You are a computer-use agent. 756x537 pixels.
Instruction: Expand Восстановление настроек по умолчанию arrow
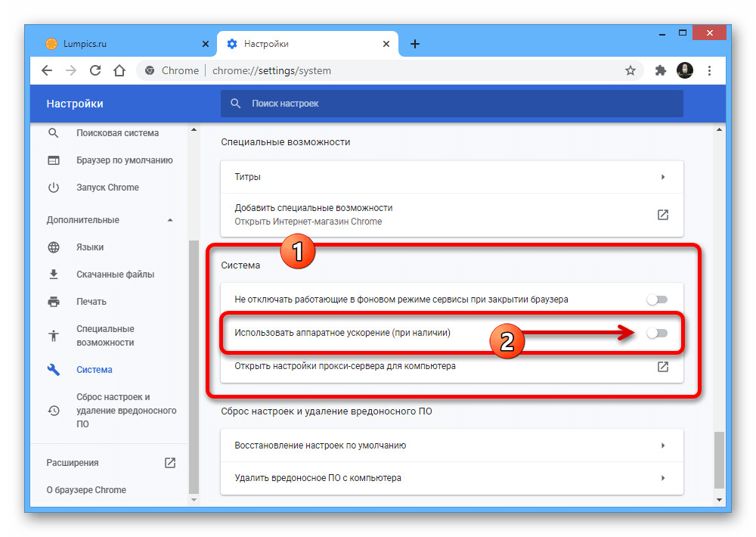coord(663,445)
